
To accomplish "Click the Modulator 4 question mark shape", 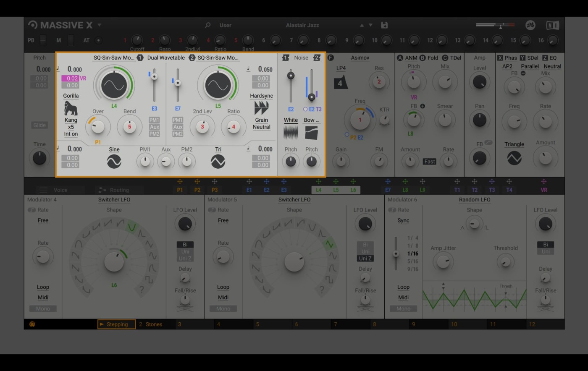I will pyautogui.click(x=142, y=289).
